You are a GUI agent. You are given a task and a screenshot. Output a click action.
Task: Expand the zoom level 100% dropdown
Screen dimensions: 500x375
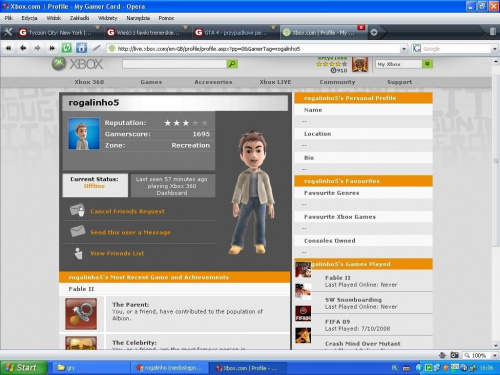495,355
